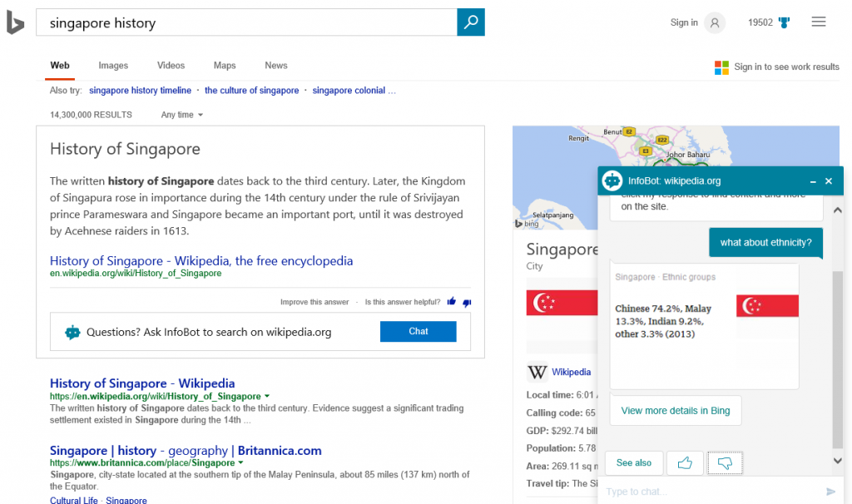The width and height of the screenshot is (852, 504).
Task: Click the search box with singapore history
Action: click(246, 22)
